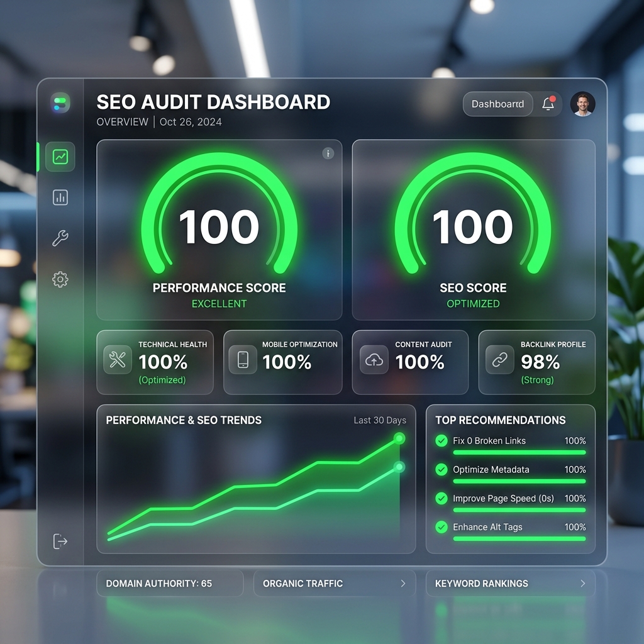Viewport: 644px width, 644px height.
Task: Click the lower trend line end marker
Action: click(399, 467)
